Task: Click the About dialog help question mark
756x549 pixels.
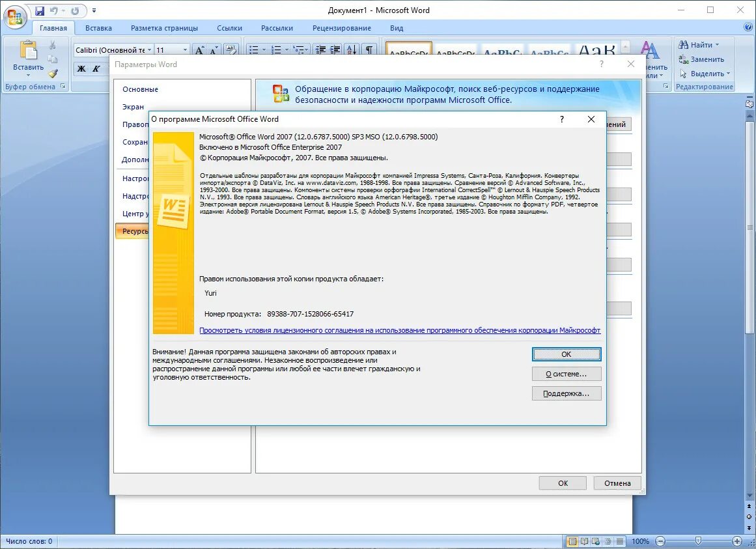Action: 562,119
